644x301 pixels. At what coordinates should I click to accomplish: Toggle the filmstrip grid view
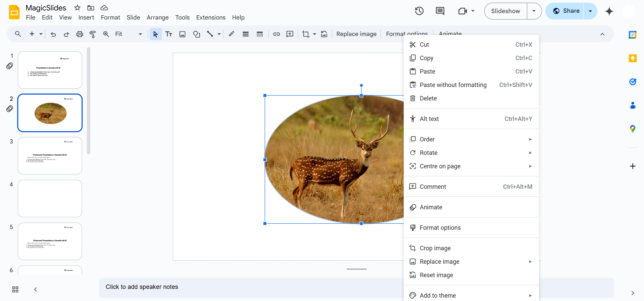tap(15, 289)
